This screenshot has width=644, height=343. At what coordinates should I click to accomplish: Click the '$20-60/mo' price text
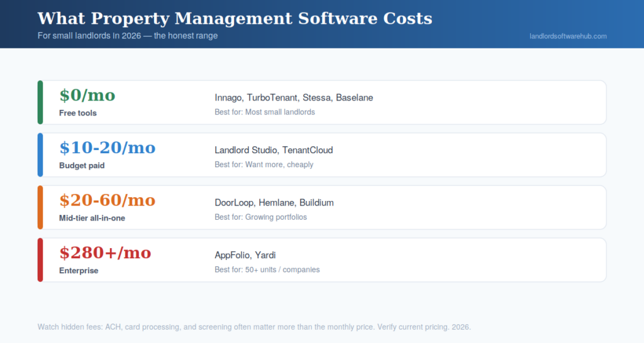pyautogui.click(x=107, y=200)
